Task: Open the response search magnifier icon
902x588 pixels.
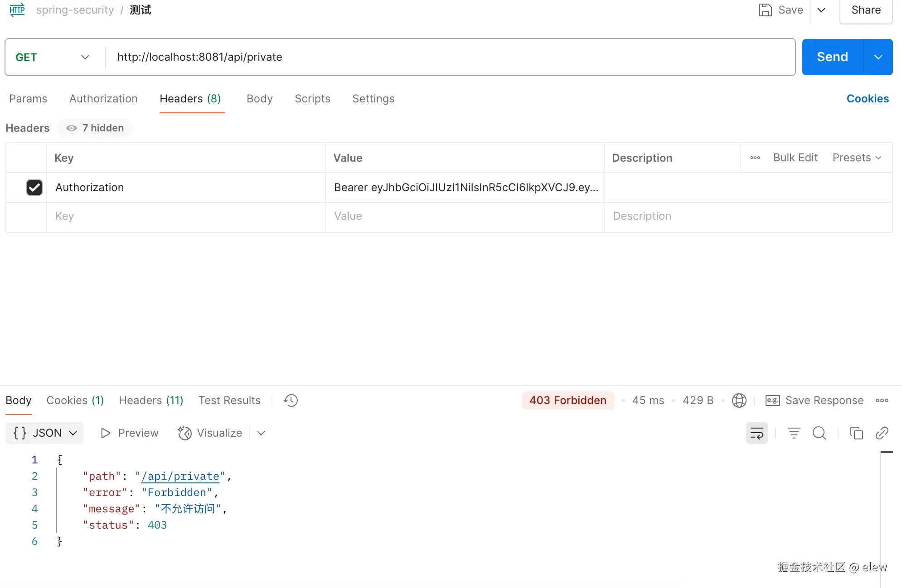Action: (x=819, y=433)
